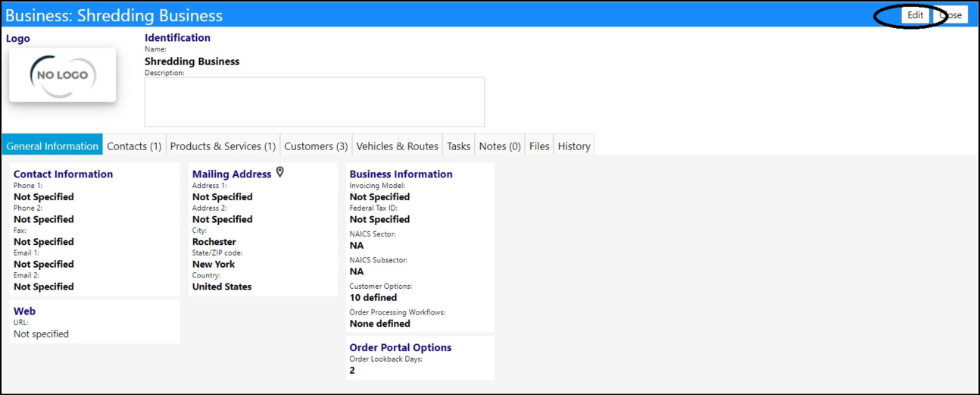
Task: Click the Mailing Address heading
Action: (232, 174)
